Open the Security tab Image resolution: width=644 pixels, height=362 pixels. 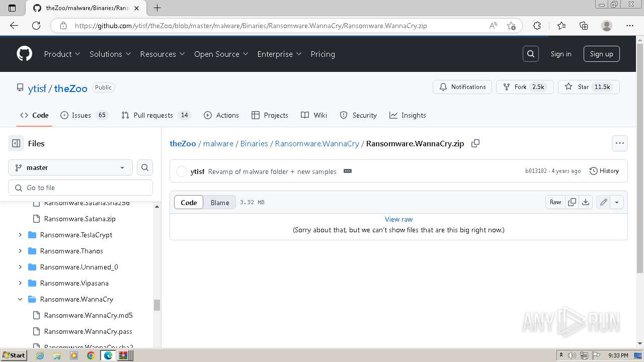[x=358, y=115]
